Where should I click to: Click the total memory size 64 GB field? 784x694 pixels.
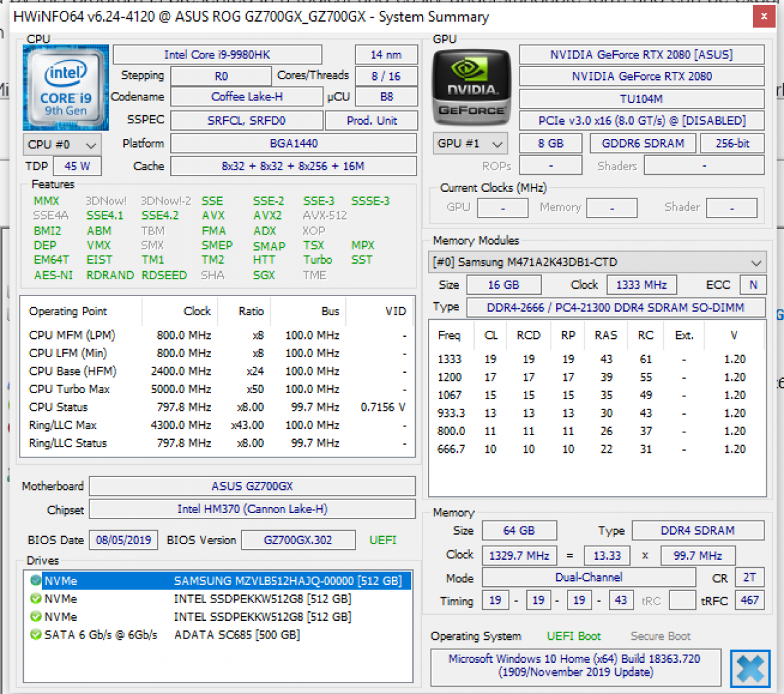coord(519,530)
